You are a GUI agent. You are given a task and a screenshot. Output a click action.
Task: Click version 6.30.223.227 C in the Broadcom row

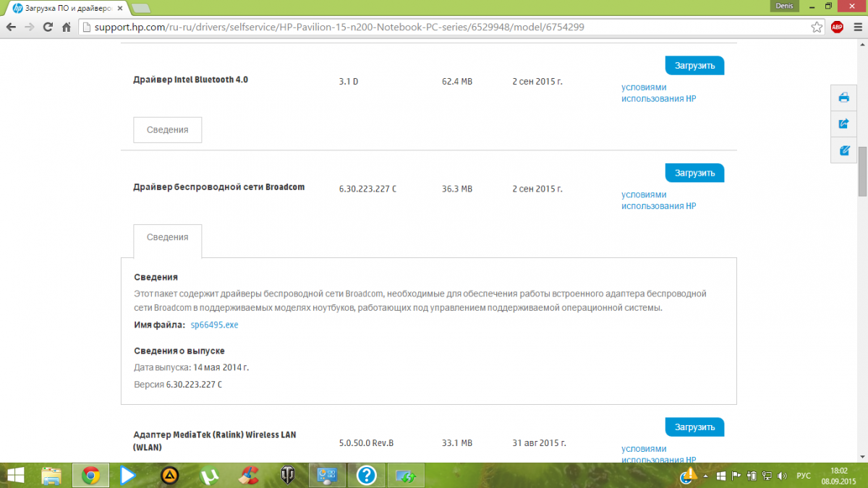[367, 189]
